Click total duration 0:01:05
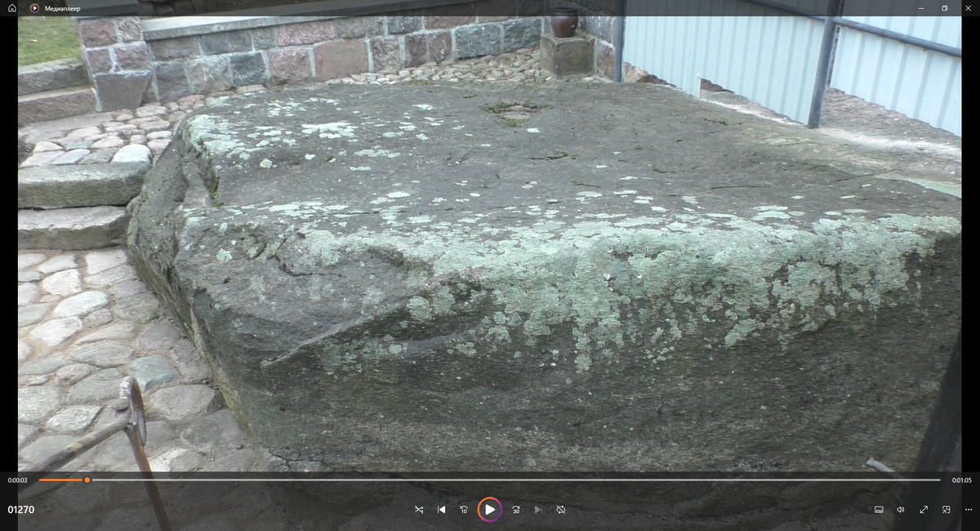This screenshot has height=531, width=980. (961, 480)
